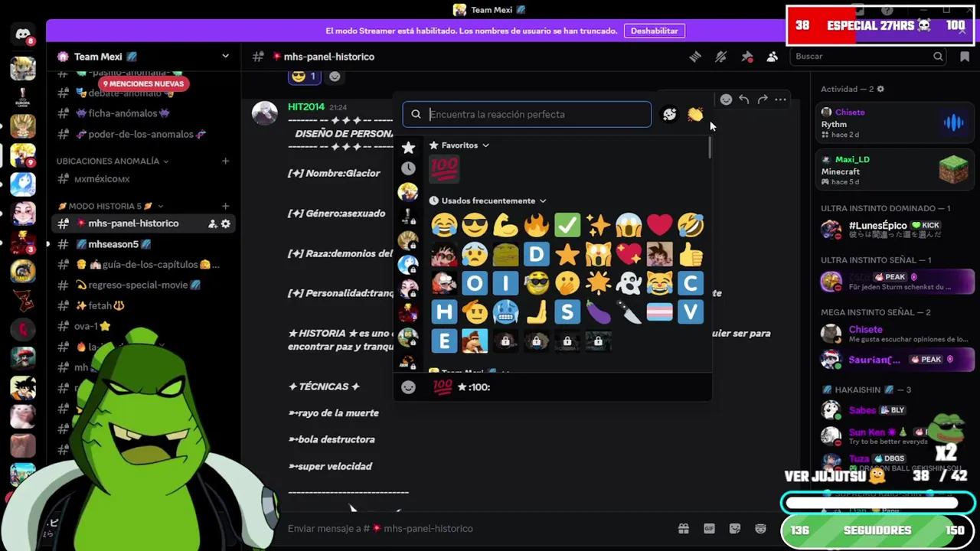This screenshot has height=551, width=980.
Task: Click the emoji picker scrollbar
Action: click(x=710, y=148)
